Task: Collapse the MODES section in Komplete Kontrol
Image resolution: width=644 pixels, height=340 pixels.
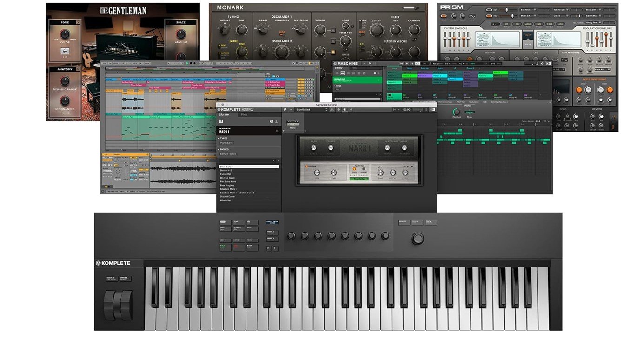Action: [x=219, y=149]
